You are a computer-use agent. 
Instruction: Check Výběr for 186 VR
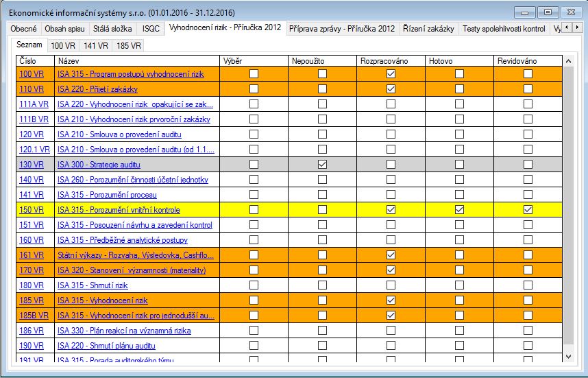254,331
